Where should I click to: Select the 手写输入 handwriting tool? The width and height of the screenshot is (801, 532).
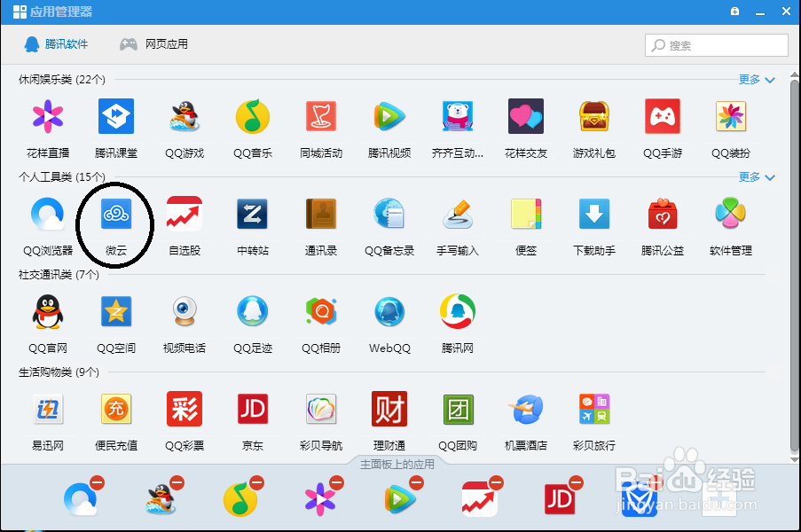click(x=457, y=214)
